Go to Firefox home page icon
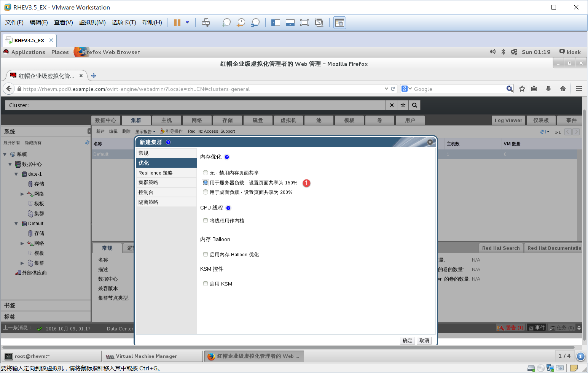 (563, 89)
